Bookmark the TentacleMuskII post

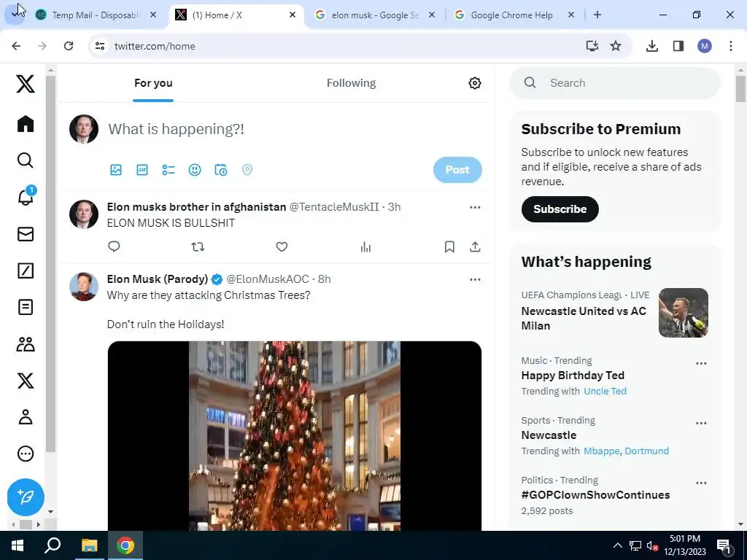tap(449, 246)
